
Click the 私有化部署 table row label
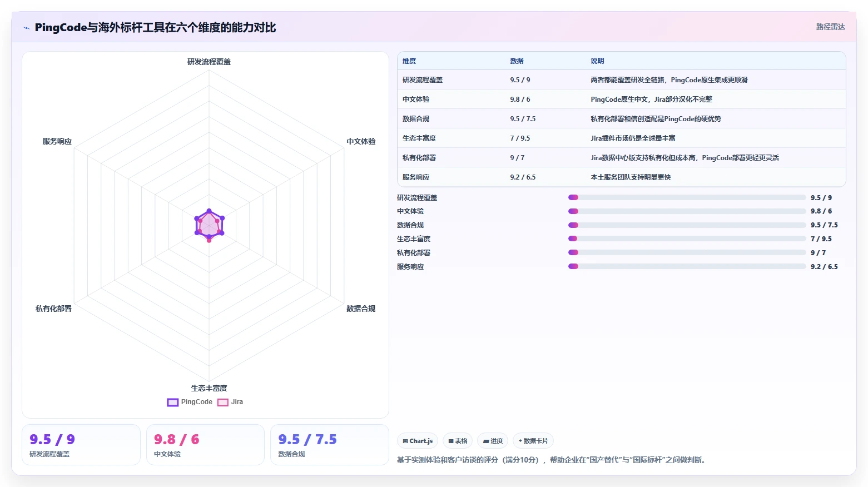(419, 158)
